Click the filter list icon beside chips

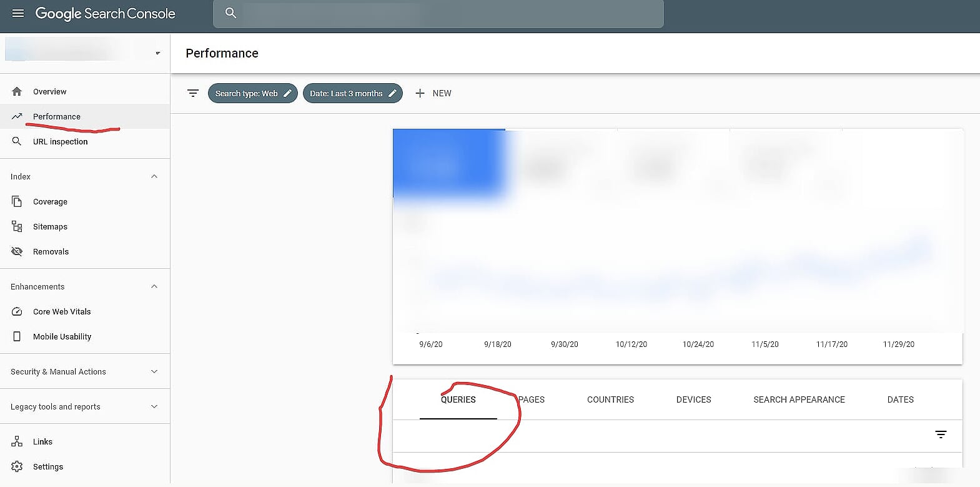point(193,93)
